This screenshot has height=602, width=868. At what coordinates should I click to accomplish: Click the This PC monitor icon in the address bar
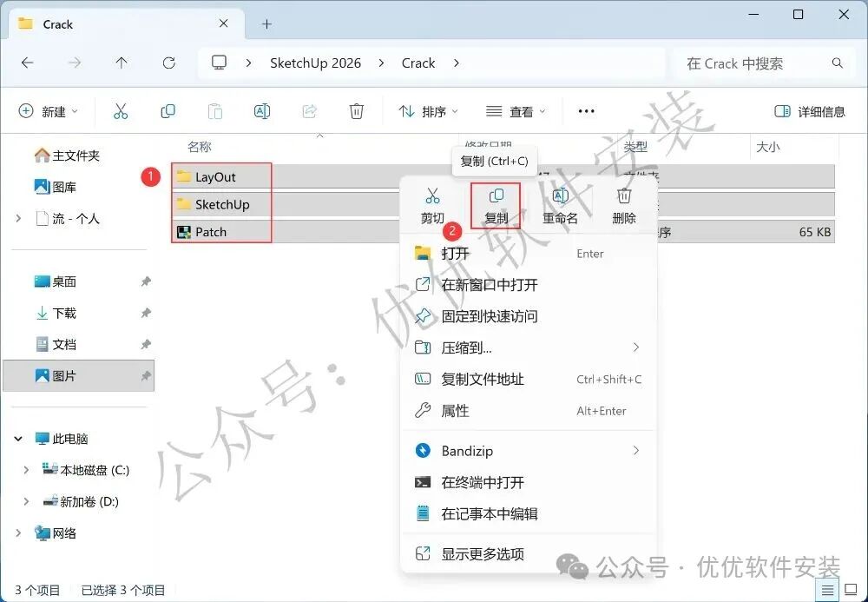[x=220, y=63]
